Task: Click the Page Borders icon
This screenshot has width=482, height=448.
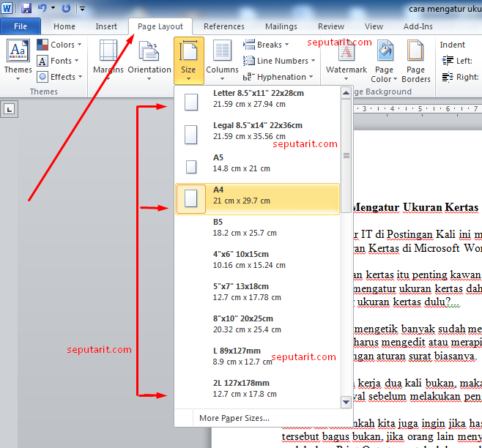Action: [x=415, y=51]
